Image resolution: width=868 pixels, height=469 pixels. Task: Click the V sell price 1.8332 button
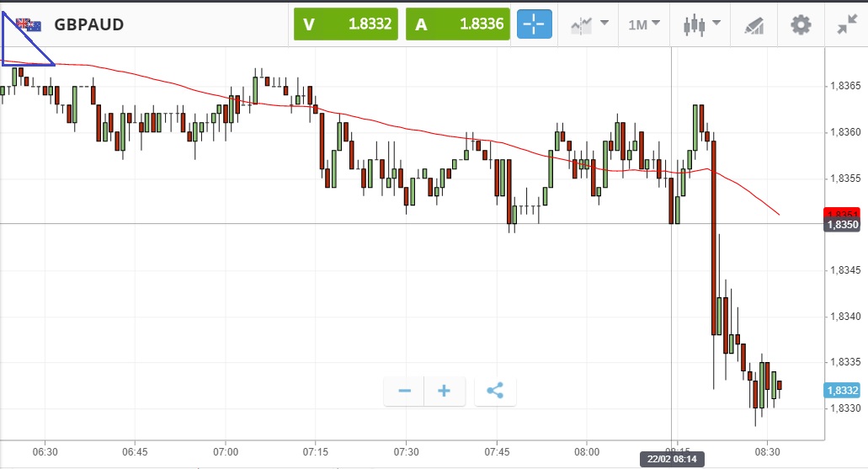[345, 24]
